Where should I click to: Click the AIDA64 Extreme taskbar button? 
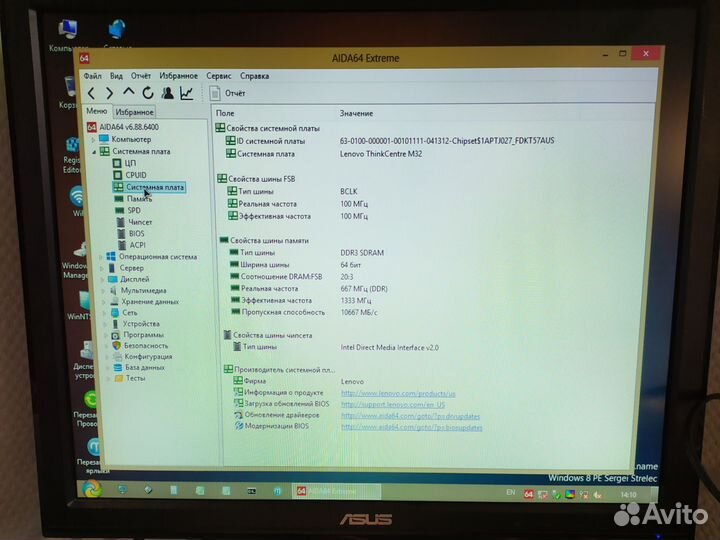coord(336,491)
